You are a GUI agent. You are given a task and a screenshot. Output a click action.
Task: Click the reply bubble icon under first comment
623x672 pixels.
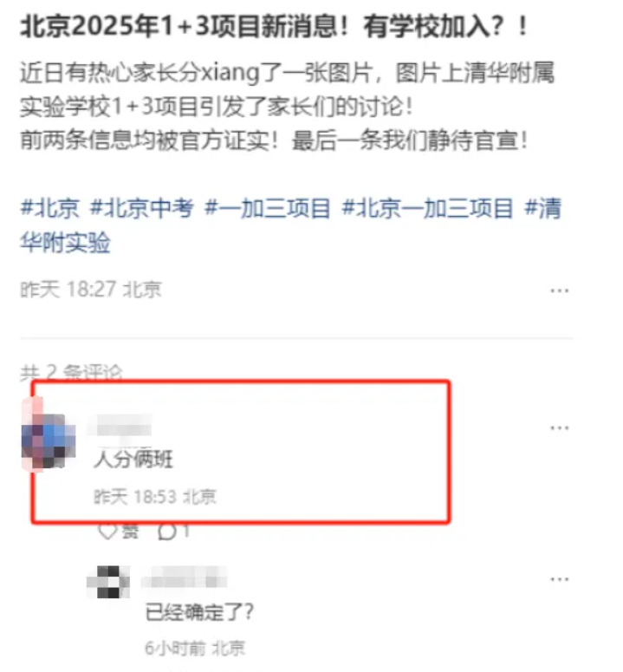point(167,532)
